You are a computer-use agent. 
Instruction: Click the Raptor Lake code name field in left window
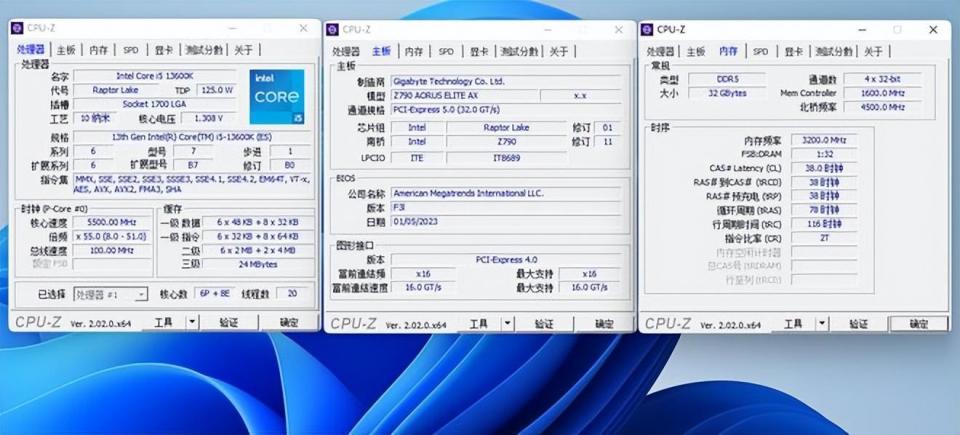pyautogui.click(x=115, y=90)
